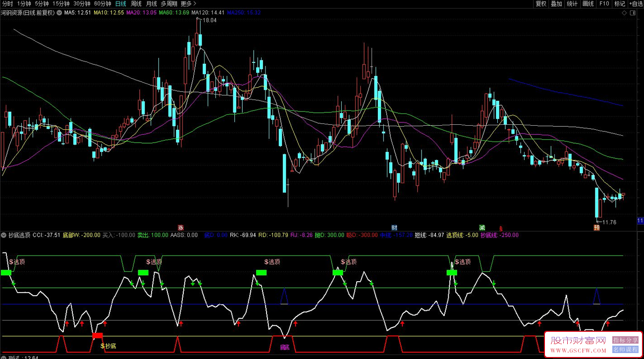
Task: Add stock via +自选 button
Action: click(635, 3)
